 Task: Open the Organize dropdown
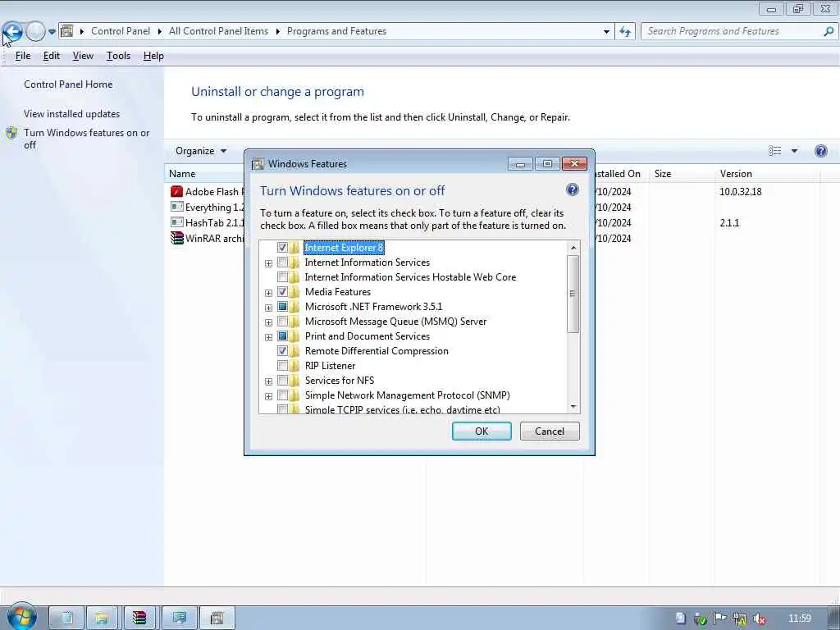(x=201, y=151)
